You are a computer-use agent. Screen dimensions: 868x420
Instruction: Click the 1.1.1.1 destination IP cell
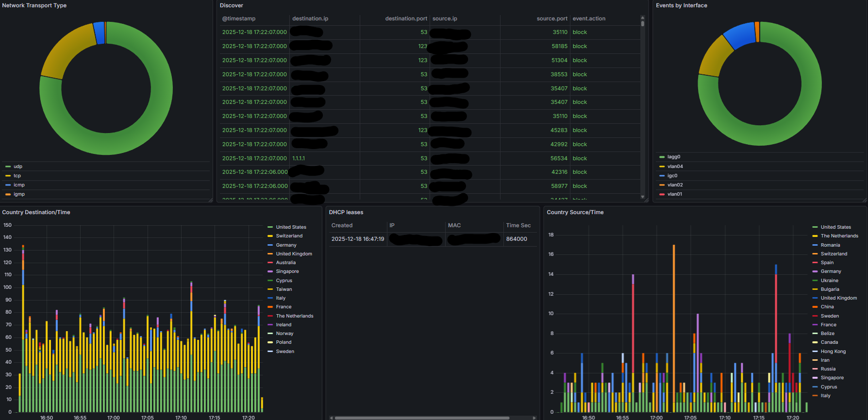[299, 158]
